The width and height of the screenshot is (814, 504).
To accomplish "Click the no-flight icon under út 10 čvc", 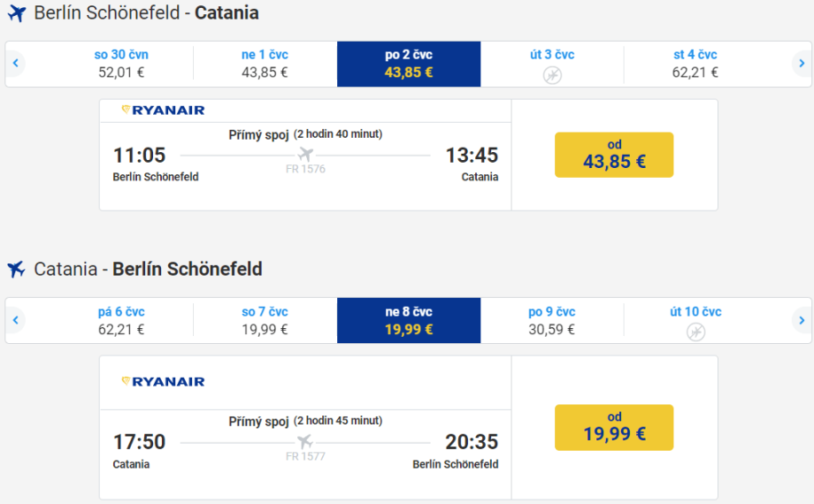I will click(x=695, y=332).
